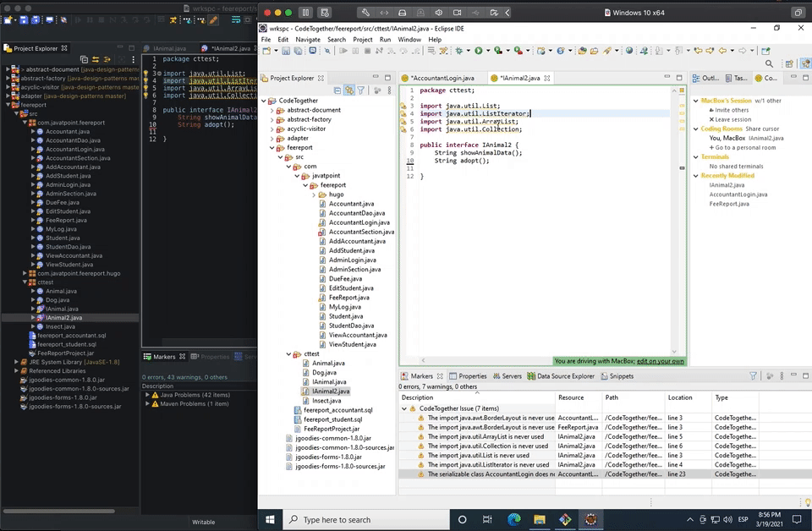This screenshot has height=531, width=812.
Task: Open the Navigate menu
Action: [308, 40]
